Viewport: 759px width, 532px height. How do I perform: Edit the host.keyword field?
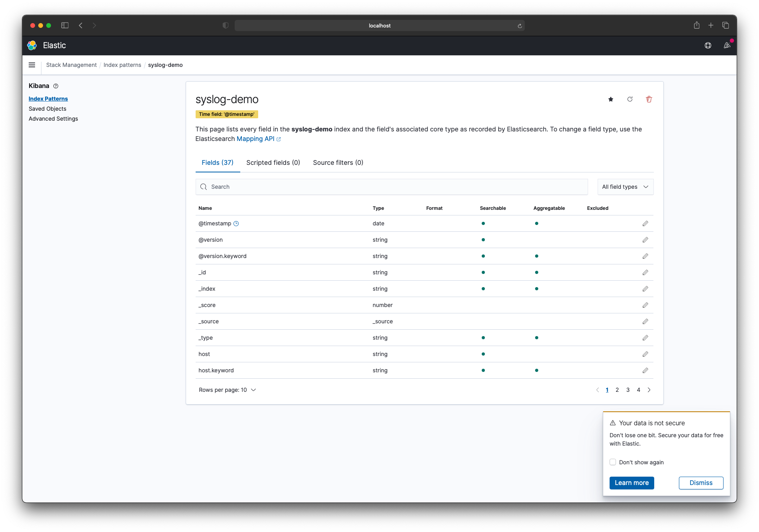click(645, 370)
